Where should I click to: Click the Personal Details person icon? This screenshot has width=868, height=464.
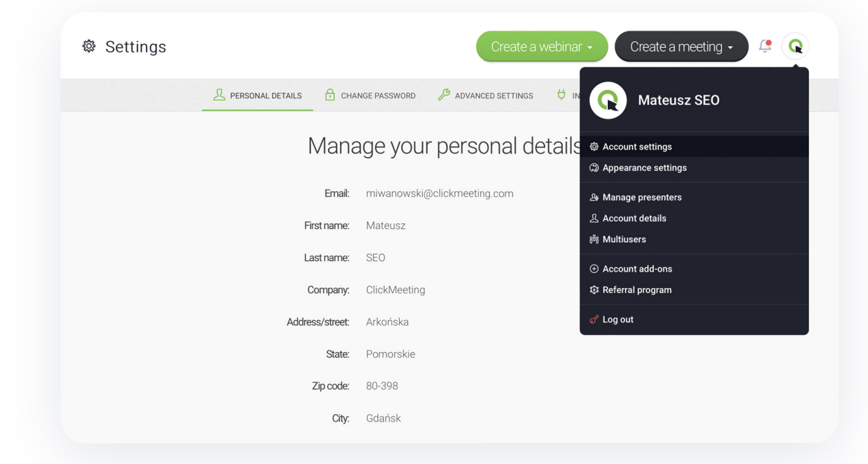coord(219,95)
